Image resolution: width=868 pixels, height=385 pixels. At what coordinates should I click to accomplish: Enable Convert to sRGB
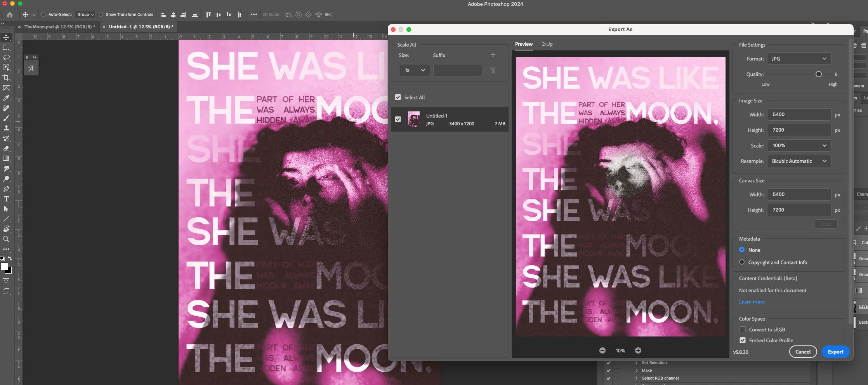743,330
